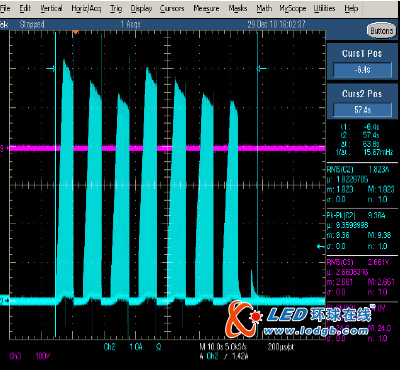The height and width of the screenshot is (370, 400).
Task: Click the Curs2 Pos label
Action: coord(362,94)
